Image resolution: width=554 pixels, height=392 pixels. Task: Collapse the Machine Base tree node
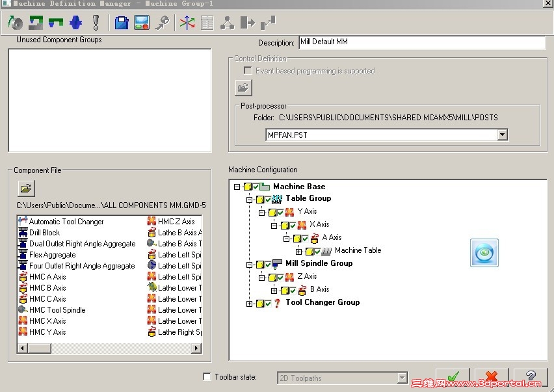coord(237,187)
